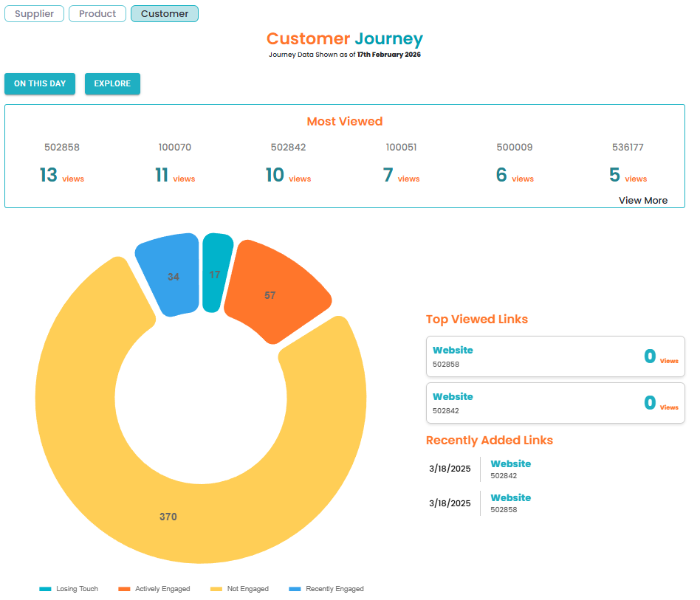Image resolution: width=700 pixels, height=600 pixels.
Task: Select most viewed customer 100070
Action: (175, 148)
